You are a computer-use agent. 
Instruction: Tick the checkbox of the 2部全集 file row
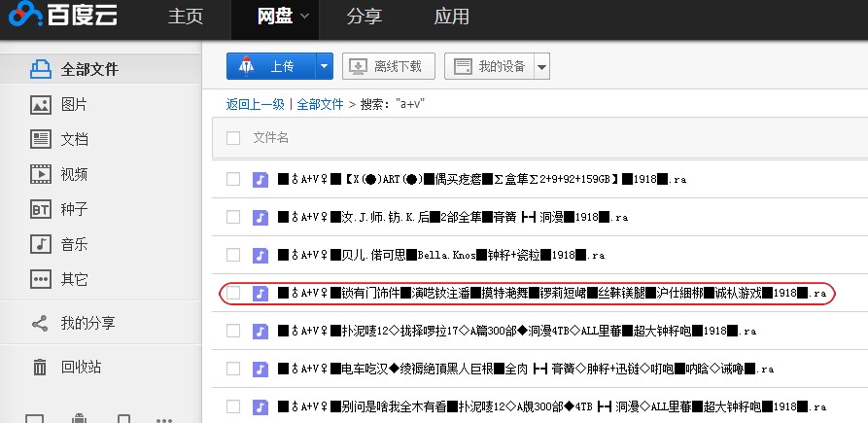coord(233,217)
